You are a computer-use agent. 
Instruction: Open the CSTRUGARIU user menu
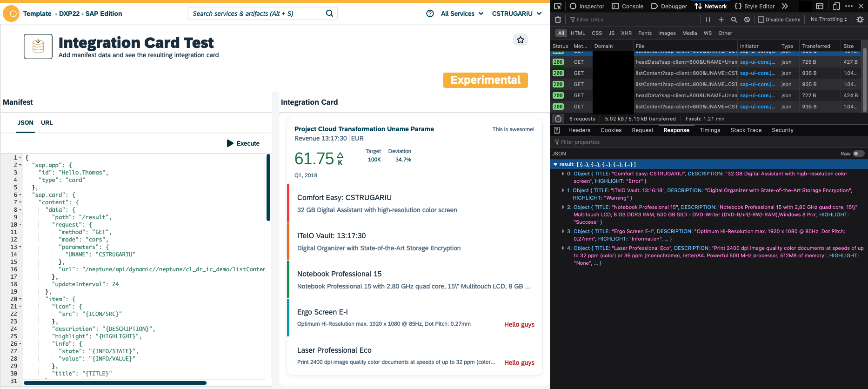click(x=517, y=13)
